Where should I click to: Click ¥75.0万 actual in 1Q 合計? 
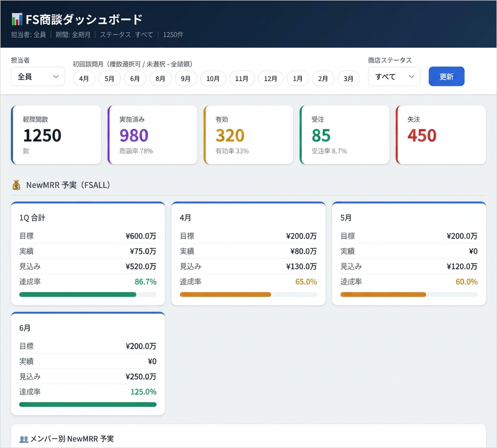pos(143,251)
